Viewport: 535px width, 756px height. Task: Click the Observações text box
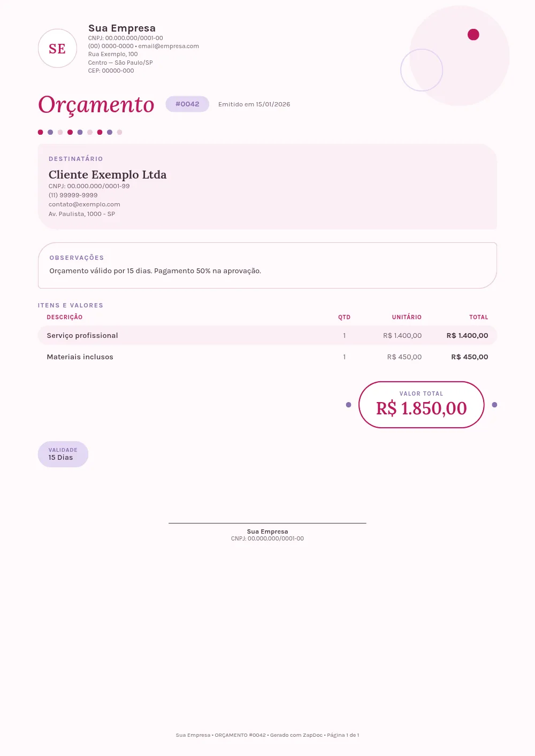267,266
